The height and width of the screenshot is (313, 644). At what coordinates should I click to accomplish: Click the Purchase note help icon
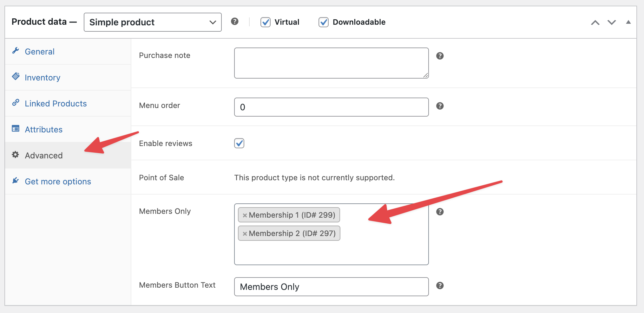pos(440,56)
